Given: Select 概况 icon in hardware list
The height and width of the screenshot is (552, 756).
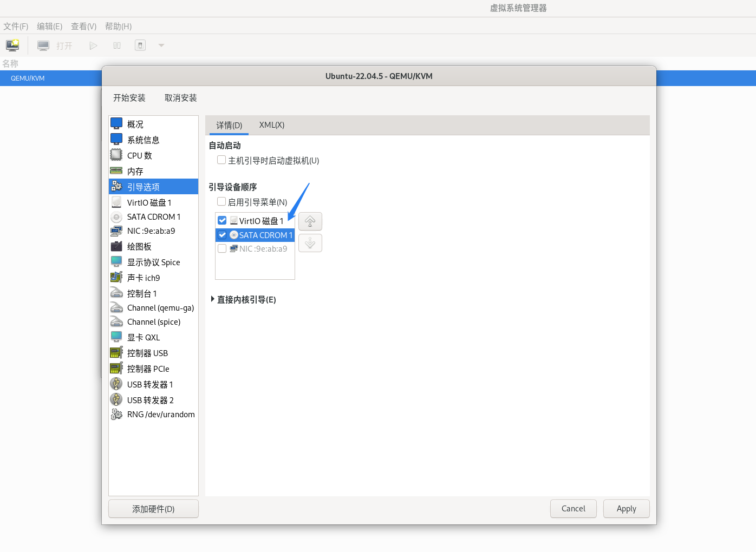Looking at the screenshot, I should click(x=116, y=124).
